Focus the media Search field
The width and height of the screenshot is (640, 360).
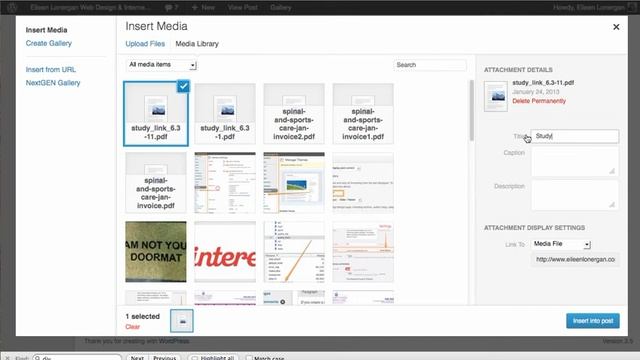pyautogui.click(x=430, y=65)
